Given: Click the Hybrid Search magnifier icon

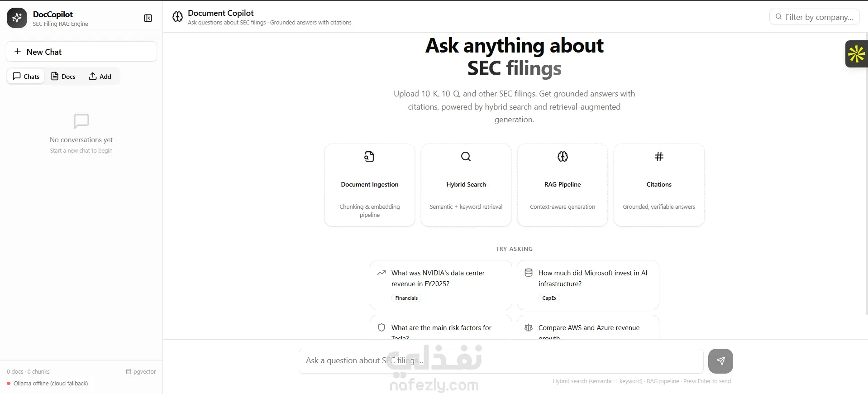Looking at the screenshot, I should [x=466, y=157].
